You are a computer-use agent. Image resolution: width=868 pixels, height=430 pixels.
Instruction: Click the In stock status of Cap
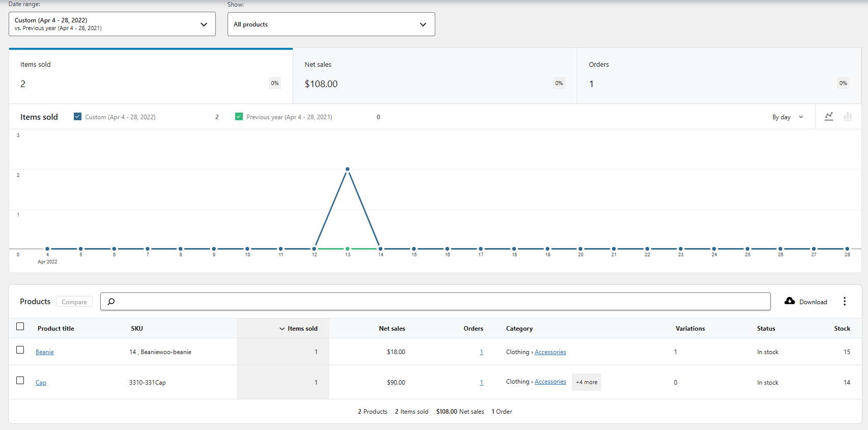coord(768,383)
